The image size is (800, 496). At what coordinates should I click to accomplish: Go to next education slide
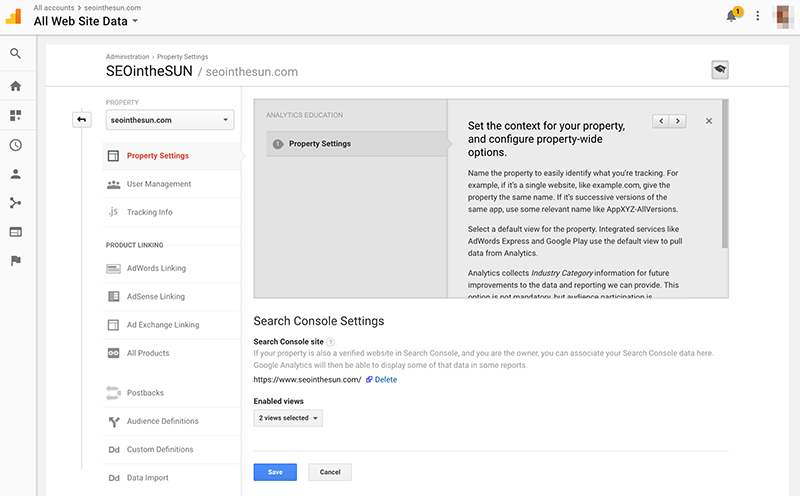click(678, 121)
